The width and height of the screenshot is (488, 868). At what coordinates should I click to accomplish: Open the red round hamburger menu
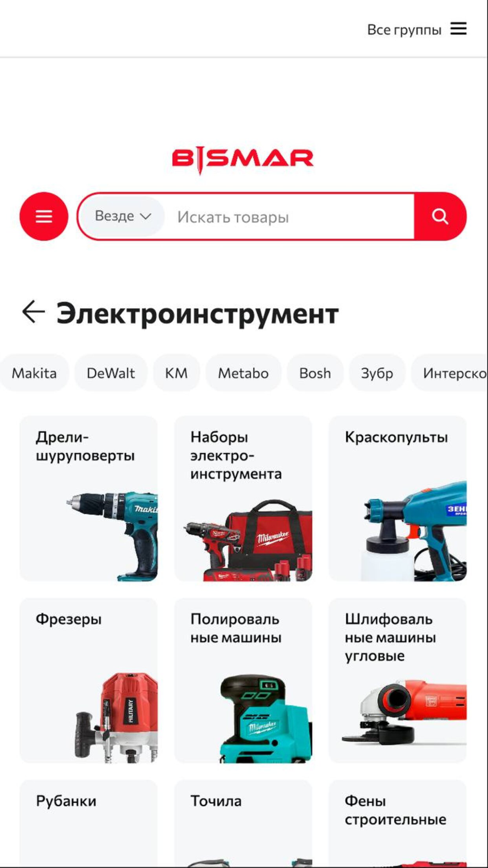click(44, 216)
